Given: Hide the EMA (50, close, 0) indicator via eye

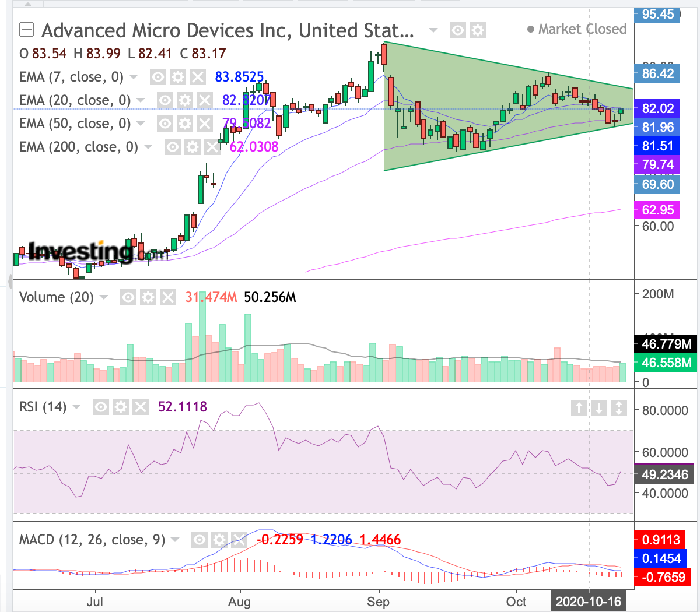Looking at the screenshot, I should (165, 124).
